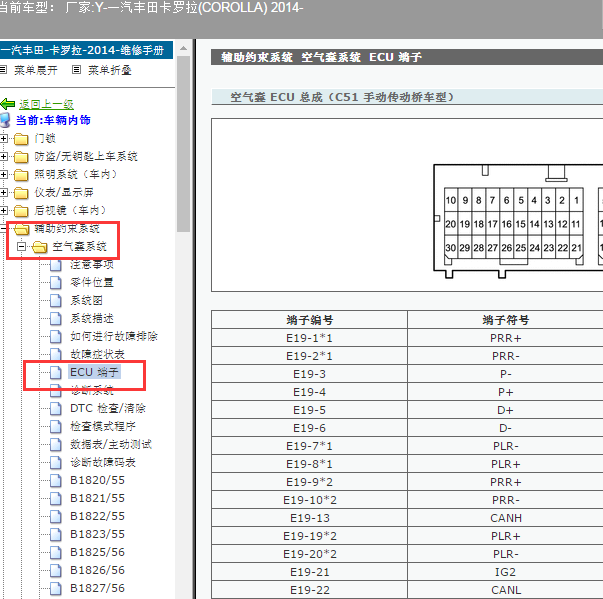Open the 诊断故障码表 page

103,463
